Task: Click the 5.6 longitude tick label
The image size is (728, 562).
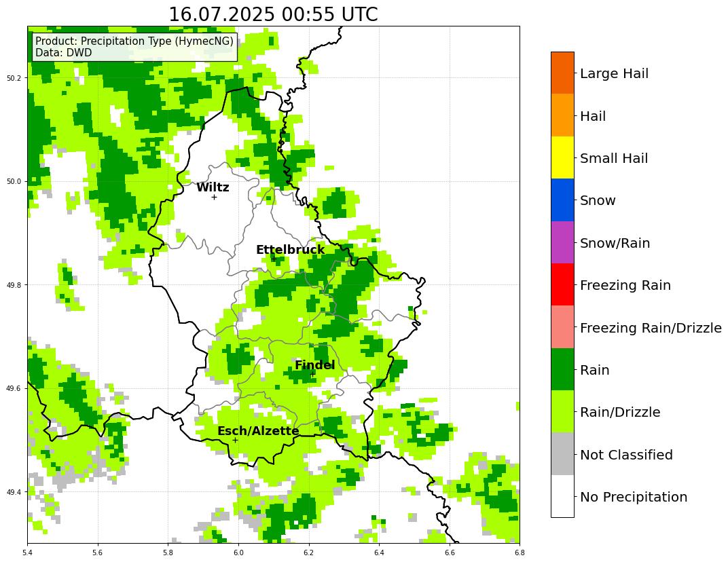Action: 98,552
